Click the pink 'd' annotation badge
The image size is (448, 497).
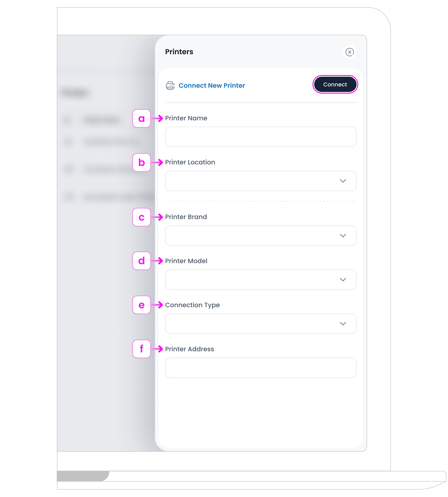click(x=142, y=261)
